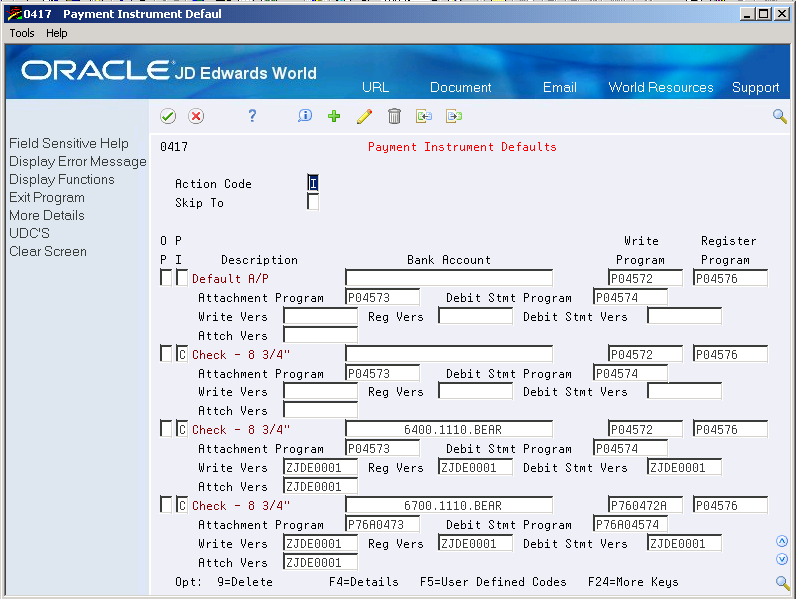Viewport: 796px width, 599px height.
Task: Open the Tools menu
Action: pyautogui.click(x=22, y=33)
